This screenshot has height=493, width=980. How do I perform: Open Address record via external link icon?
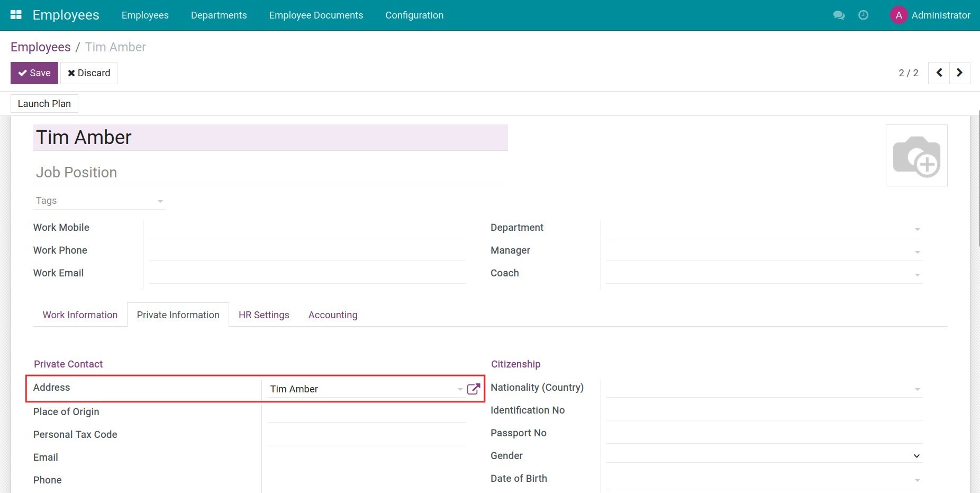tap(473, 389)
